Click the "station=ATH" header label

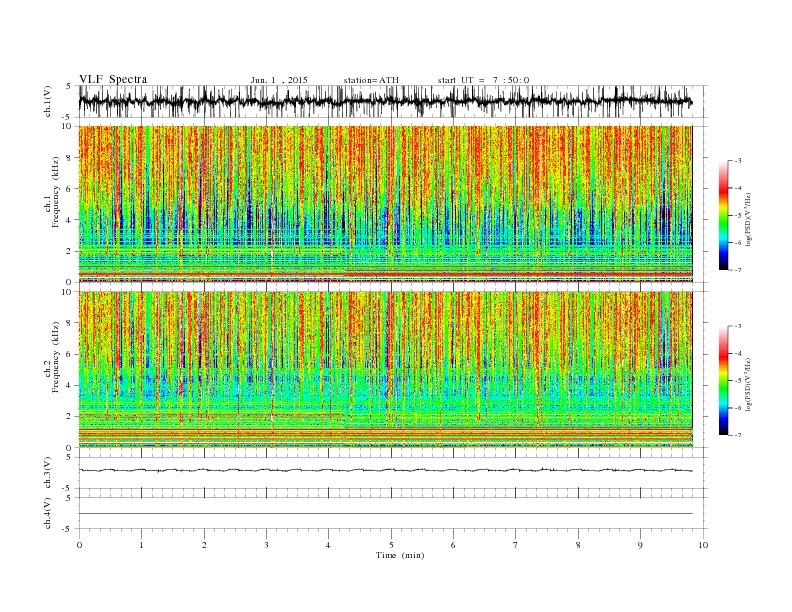(371, 80)
